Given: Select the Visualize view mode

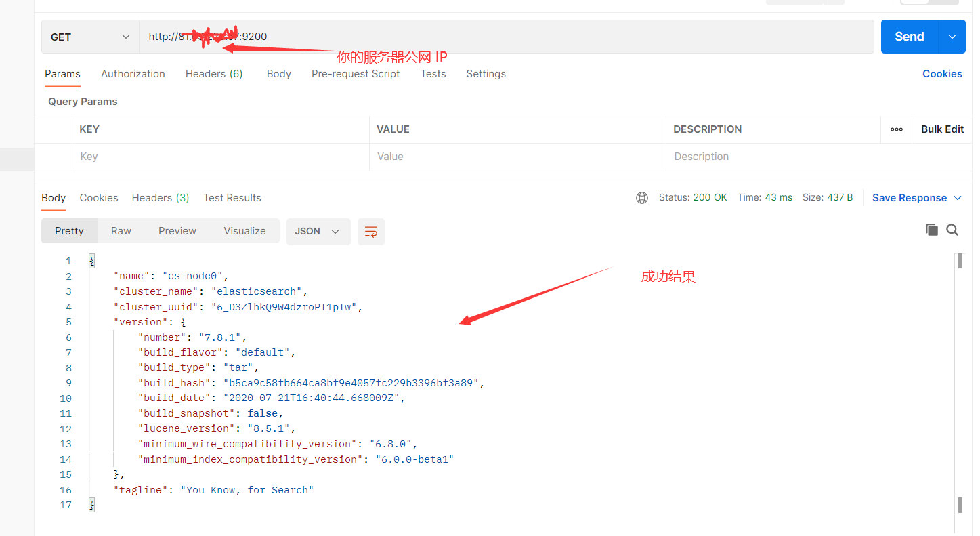Looking at the screenshot, I should [x=244, y=231].
